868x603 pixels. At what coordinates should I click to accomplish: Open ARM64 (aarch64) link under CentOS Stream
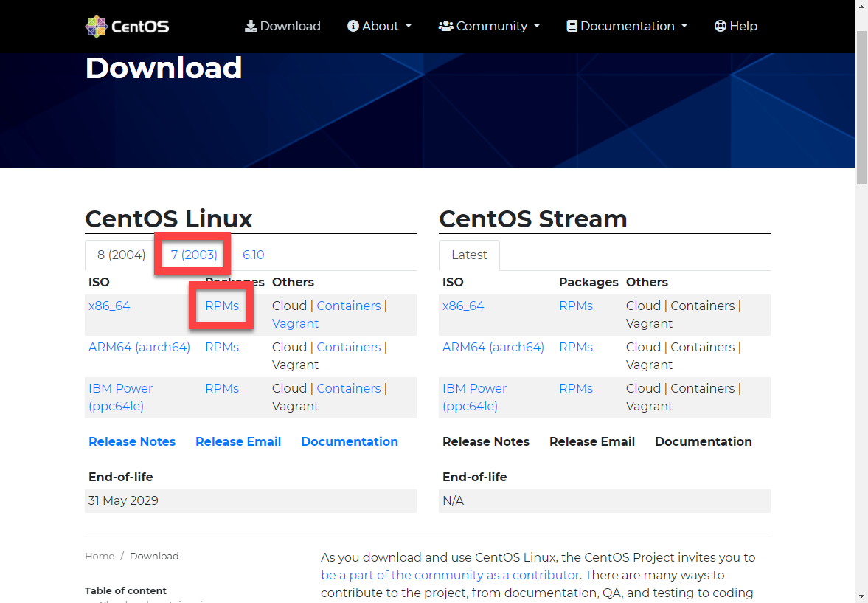(493, 348)
